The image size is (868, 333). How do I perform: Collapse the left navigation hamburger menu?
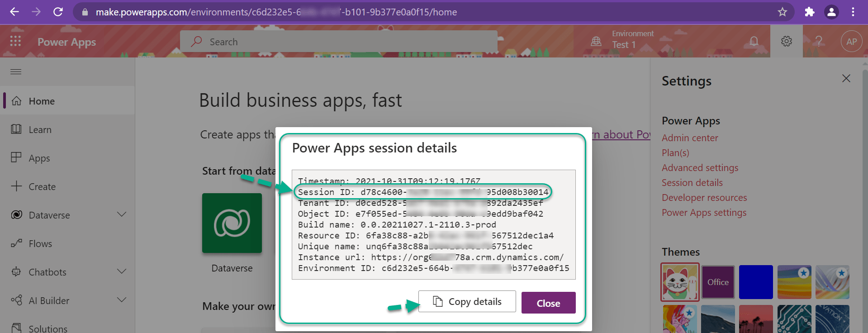tap(16, 71)
